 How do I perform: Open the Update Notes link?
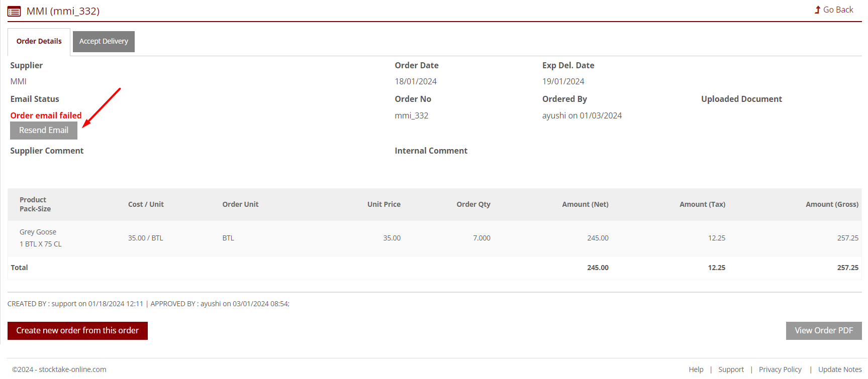[839, 369]
